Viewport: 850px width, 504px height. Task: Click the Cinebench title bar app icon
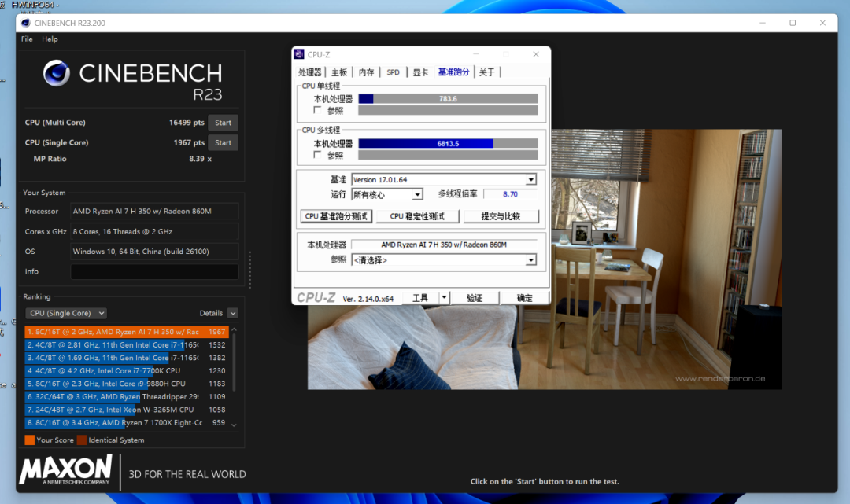pyautogui.click(x=25, y=23)
